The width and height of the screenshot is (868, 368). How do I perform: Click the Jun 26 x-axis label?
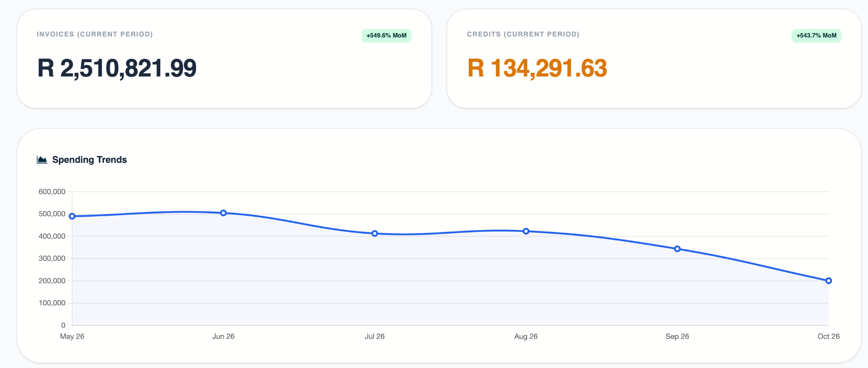tap(223, 336)
